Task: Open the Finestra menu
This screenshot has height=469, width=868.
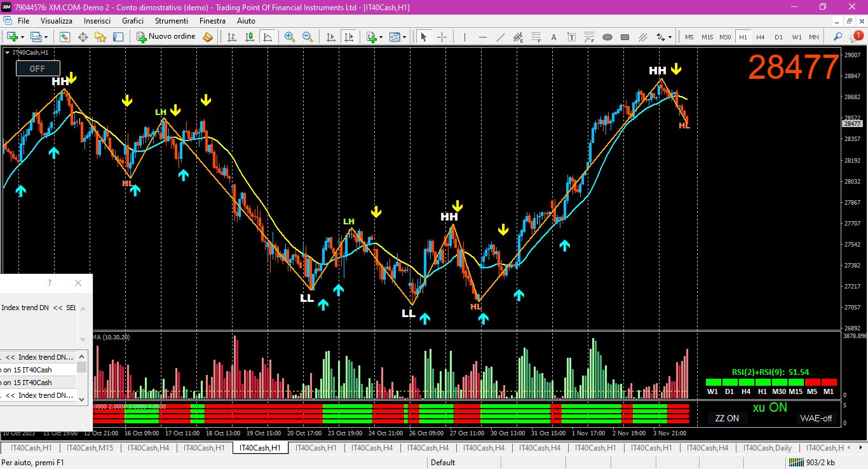Action: 212,21
